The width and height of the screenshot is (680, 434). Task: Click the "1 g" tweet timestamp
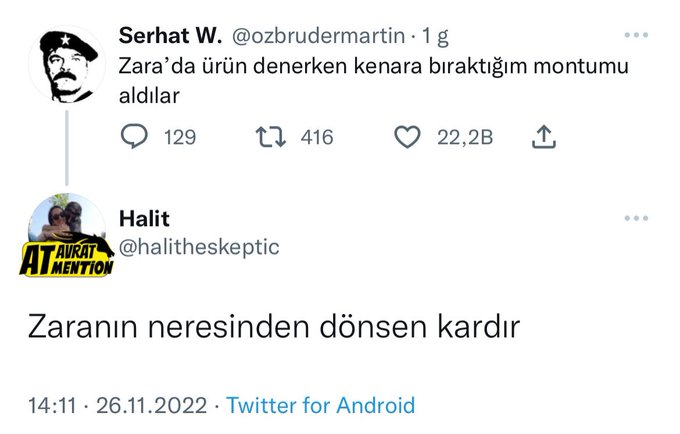pos(435,36)
